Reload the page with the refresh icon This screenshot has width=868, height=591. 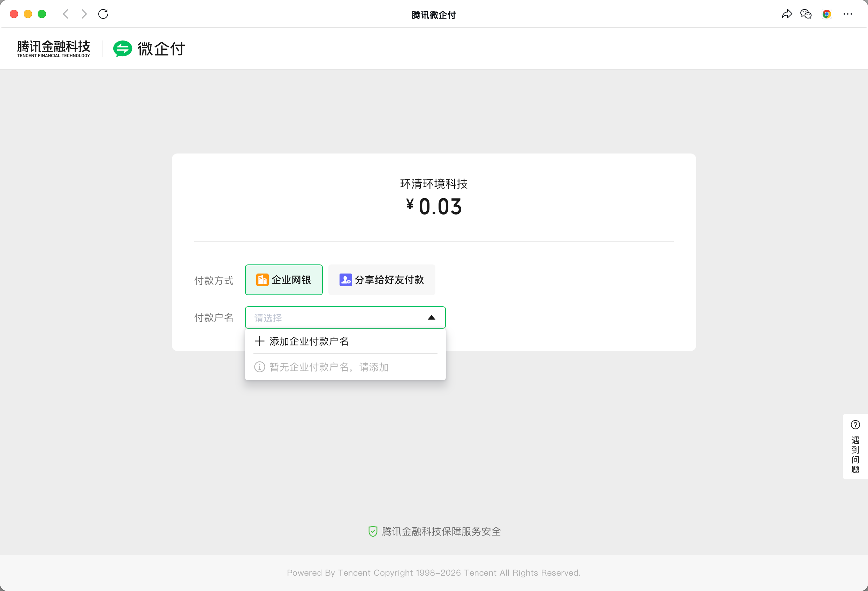pos(103,14)
